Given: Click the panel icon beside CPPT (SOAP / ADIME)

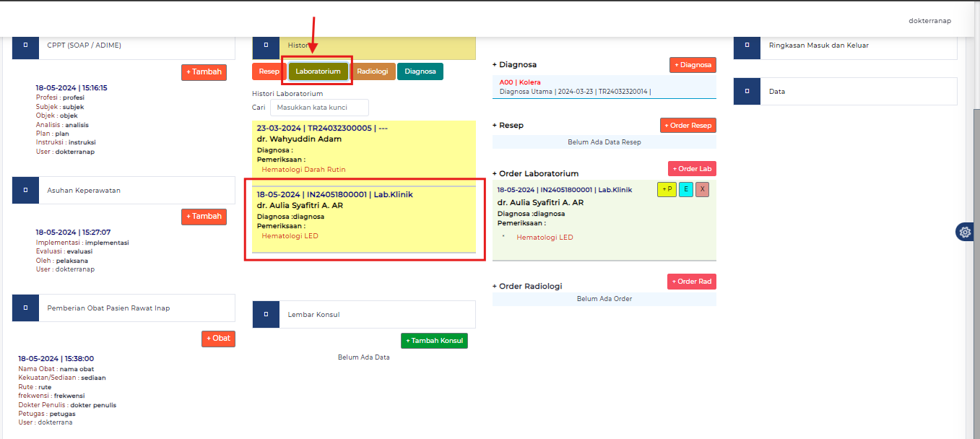Looking at the screenshot, I should [25, 47].
